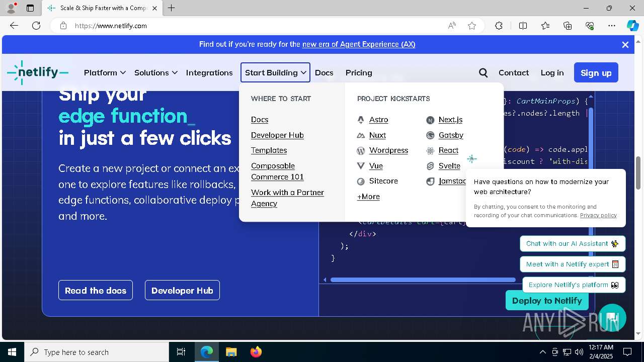Open the Read aloud icon

click(x=452, y=26)
